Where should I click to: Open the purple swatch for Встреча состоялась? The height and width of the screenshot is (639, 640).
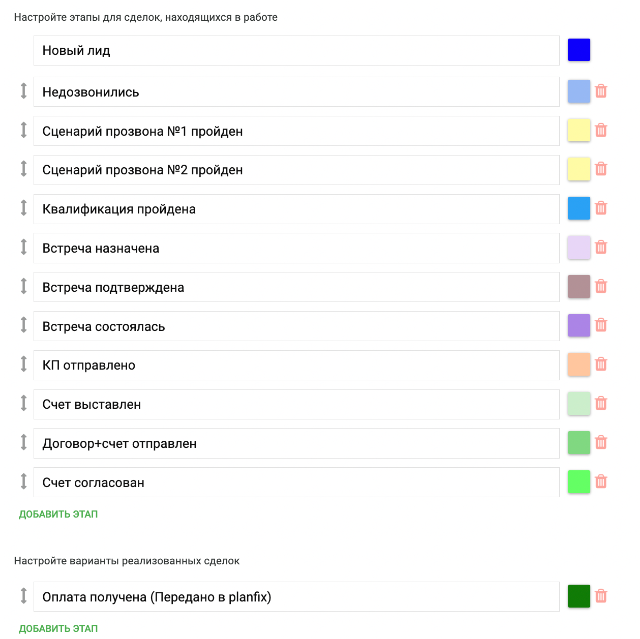(579, 325)
